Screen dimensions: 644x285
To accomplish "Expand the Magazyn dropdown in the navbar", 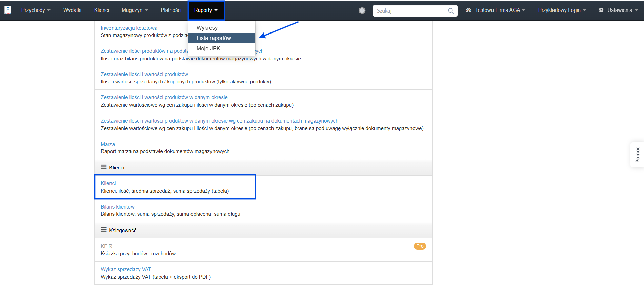I will [135, 10].
